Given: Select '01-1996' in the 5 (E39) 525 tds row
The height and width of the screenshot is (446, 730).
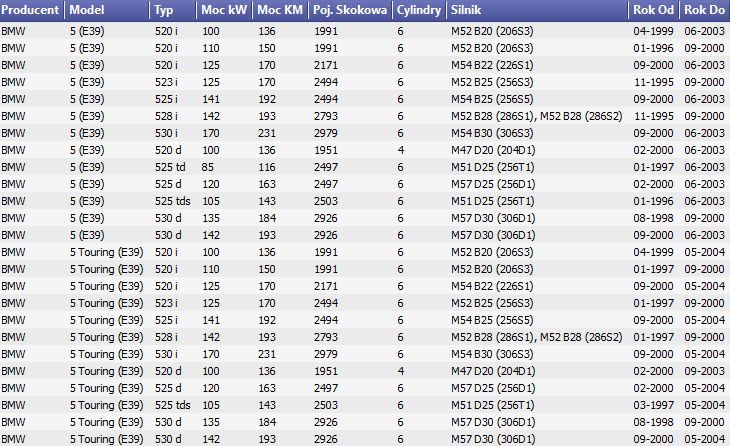Looking at the screenshot, I should [653, 201].
